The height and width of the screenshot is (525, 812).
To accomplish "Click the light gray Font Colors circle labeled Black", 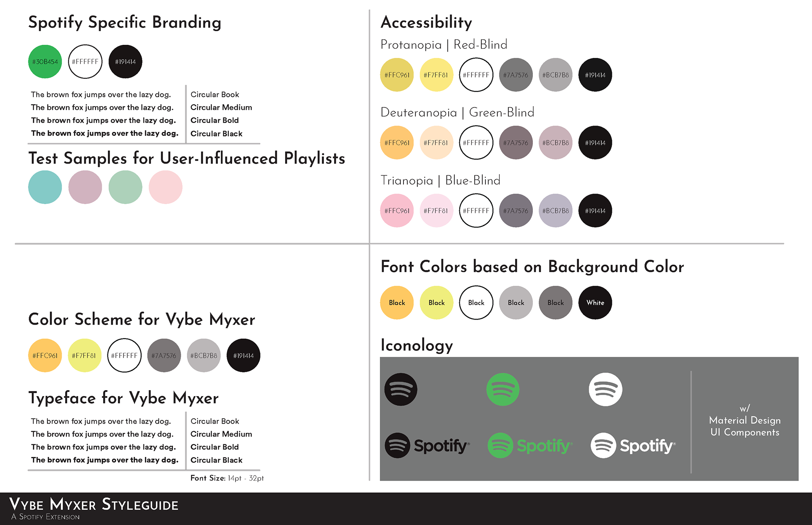I will tap(516, 303).
